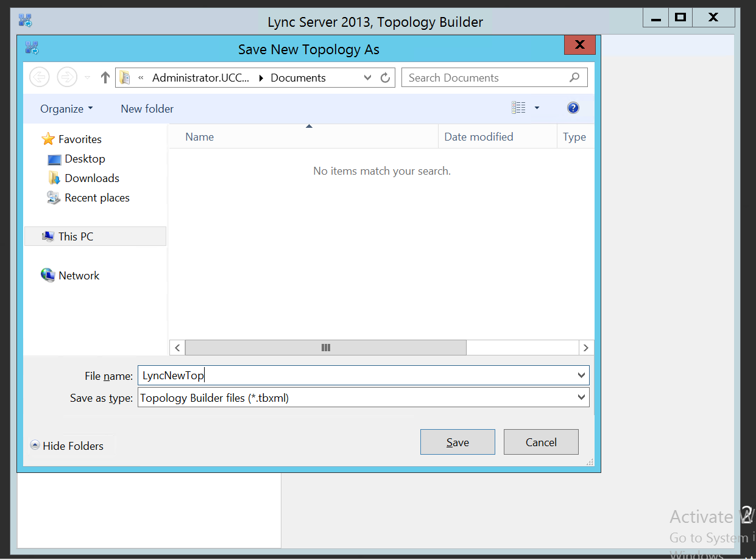Click the Favorites star icon
The height and width of the screenshot is (560, 756).
(48, 139)
